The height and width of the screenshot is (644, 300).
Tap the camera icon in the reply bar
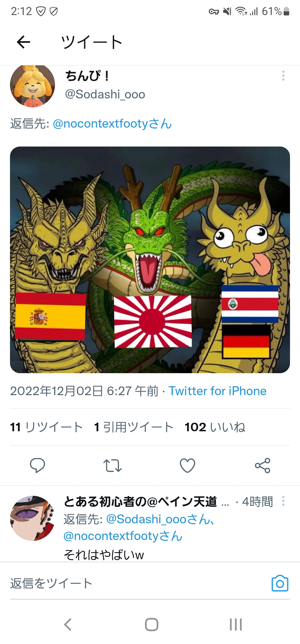(280, 583)
